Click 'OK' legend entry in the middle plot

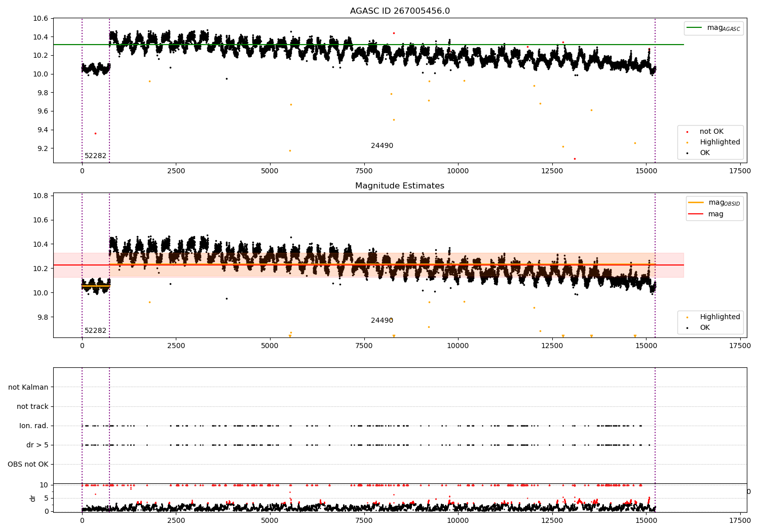click(x=705, y=327)
